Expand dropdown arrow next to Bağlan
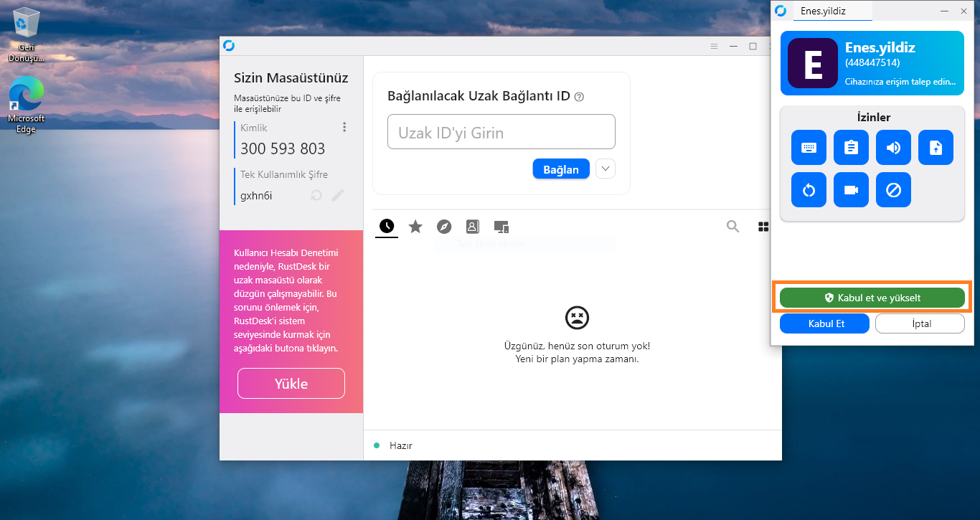This screenshot has width=980, height=520. tap(606, 169)
